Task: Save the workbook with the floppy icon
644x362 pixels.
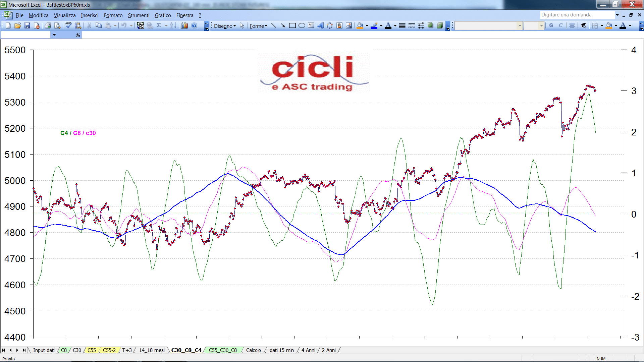Action: point(27,25)
